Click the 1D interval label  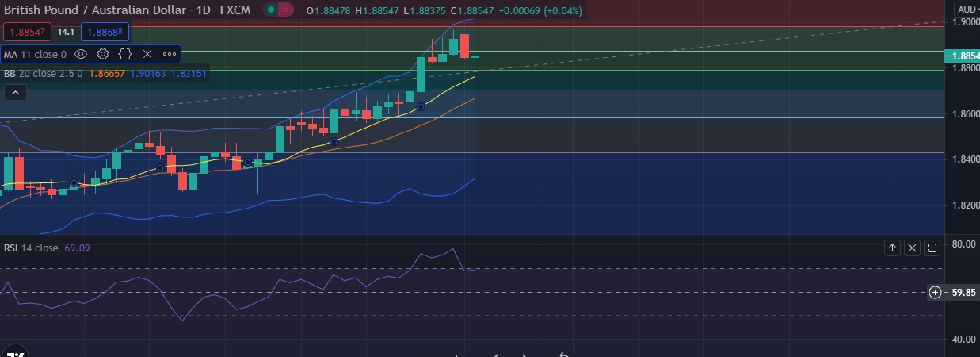pos(205,10)
